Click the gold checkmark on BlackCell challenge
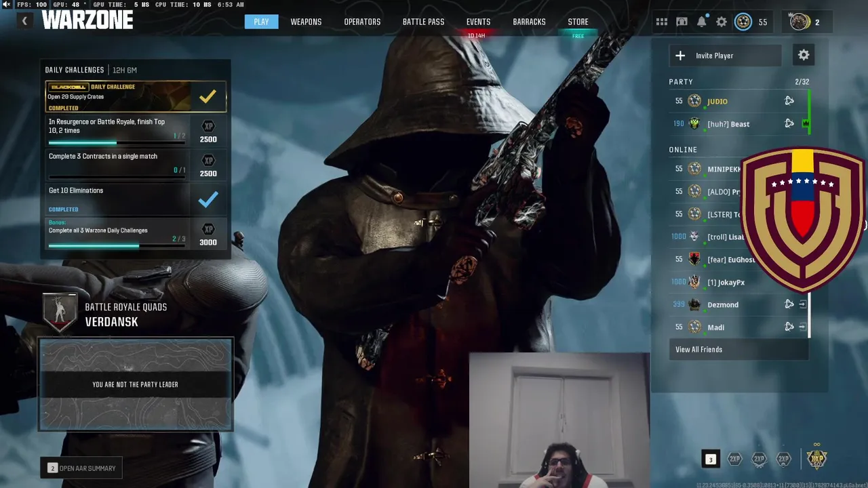Viewport: 868px width, 488px height. [208, 97]
